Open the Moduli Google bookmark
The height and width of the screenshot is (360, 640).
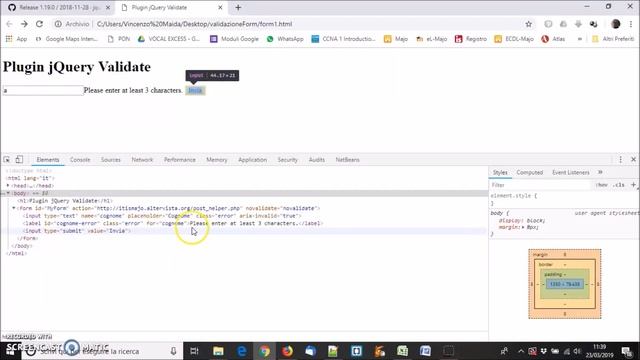pos(234,39)
